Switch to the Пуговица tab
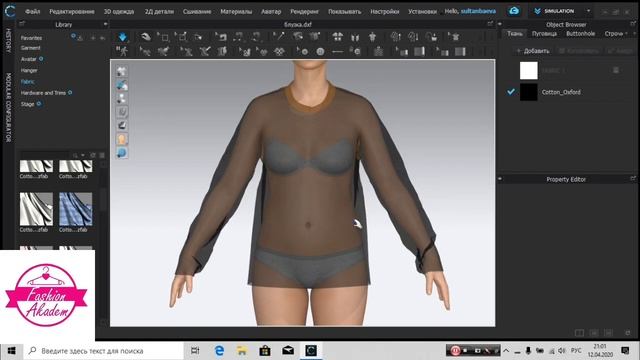 pos(544,34)
